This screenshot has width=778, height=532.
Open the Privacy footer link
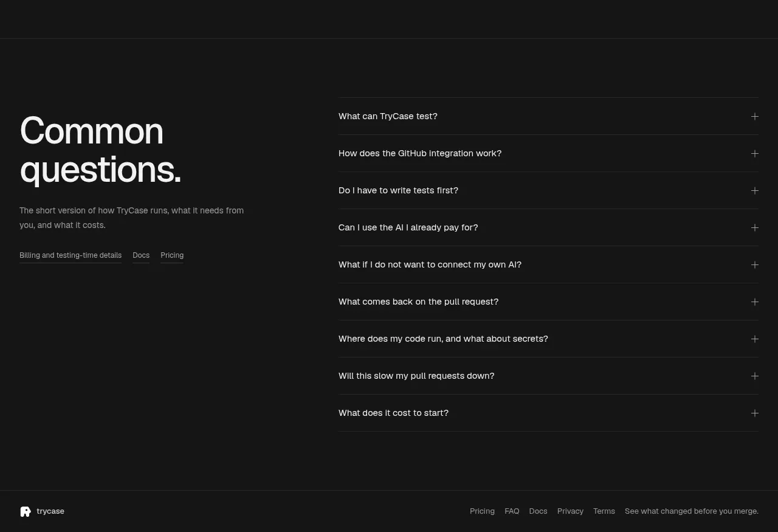coord(570,511)
